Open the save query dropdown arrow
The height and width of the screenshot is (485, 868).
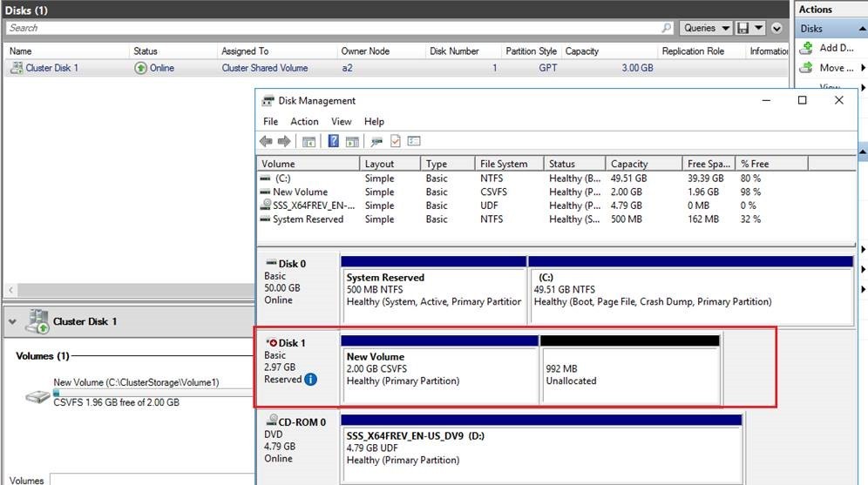click(759, 28)
